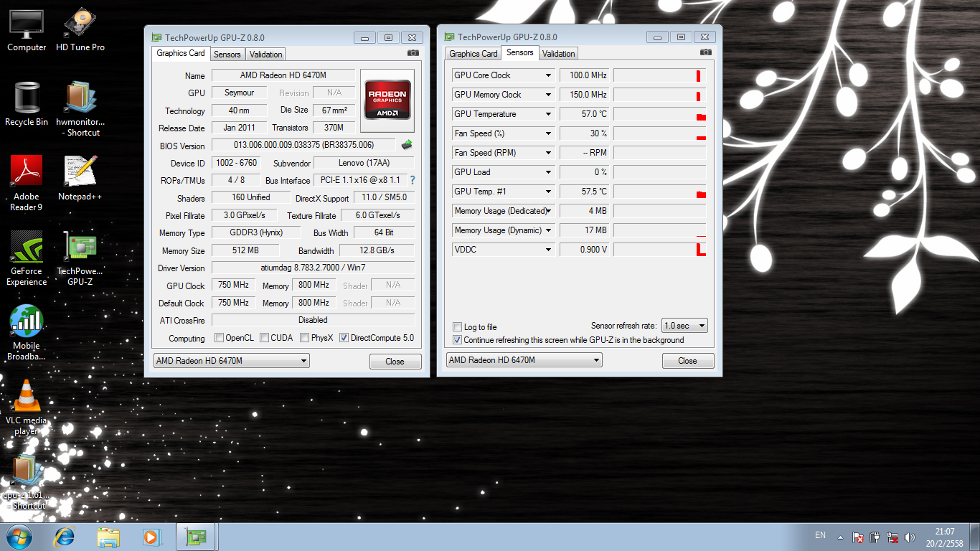Image resolution: width=980 pixels, height=551 pixels.
Task: Click the GPU-Z taskbar button
Action: 196,537
